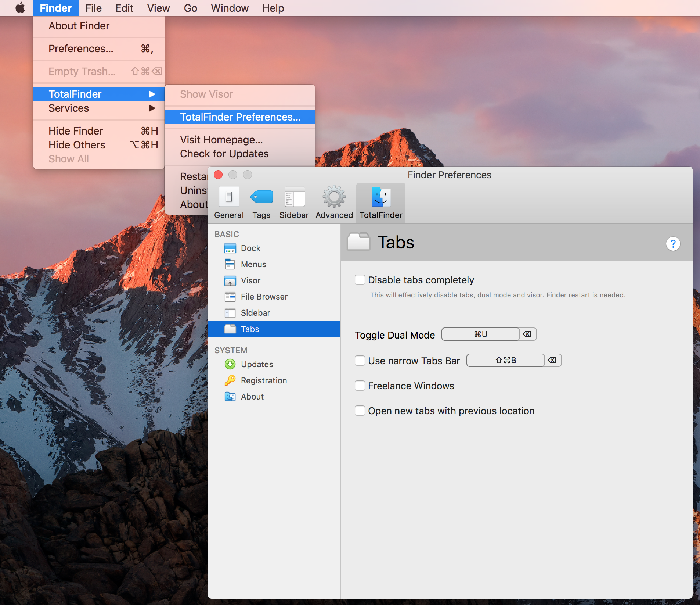Expand the Services submenu arrow
Image resolution: width=700 pixels, height=605 pixels.
(x=152, y=108)
